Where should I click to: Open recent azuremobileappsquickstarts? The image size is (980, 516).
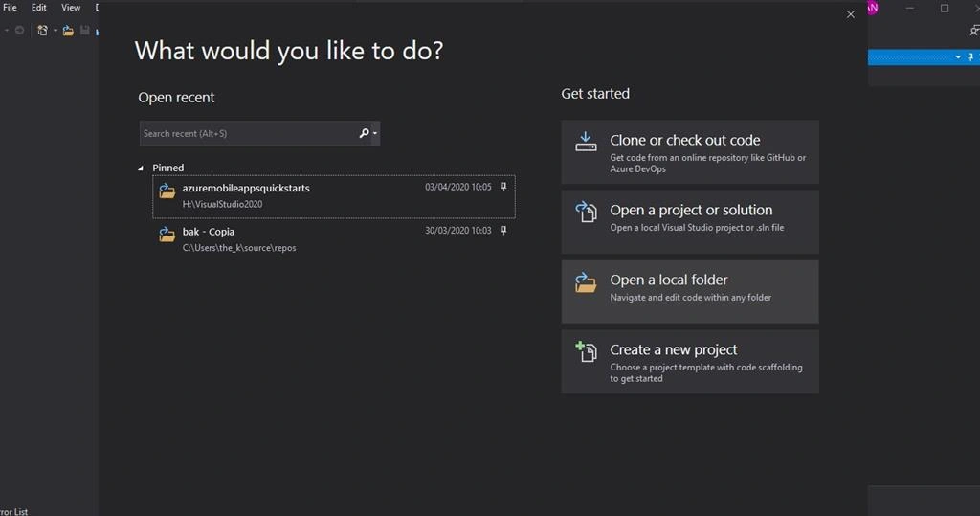tap(334, 196)
